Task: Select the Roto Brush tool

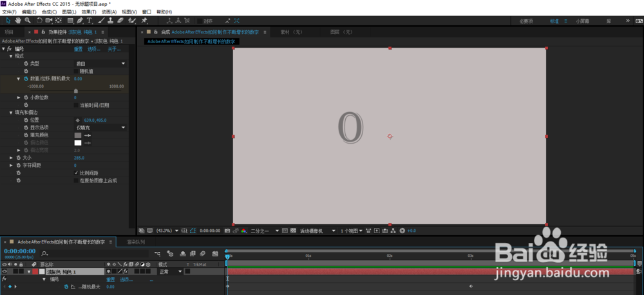Action: [132, 21]
